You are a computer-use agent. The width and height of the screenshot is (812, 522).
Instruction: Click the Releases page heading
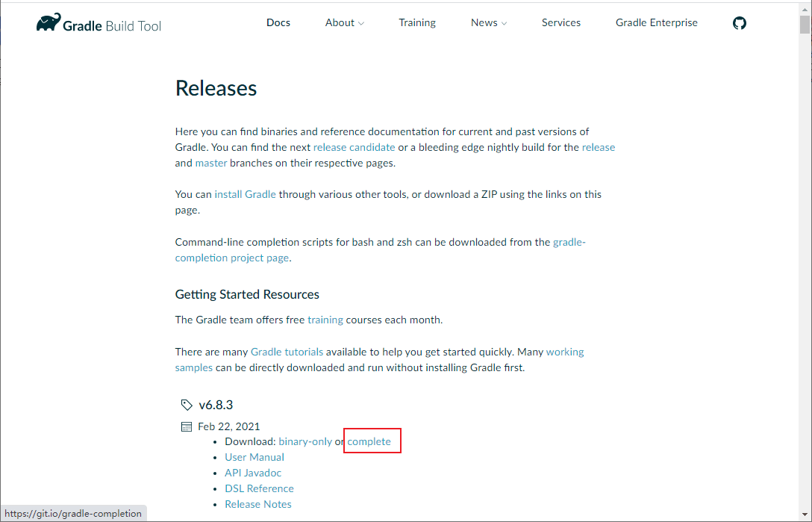[216, 88]
